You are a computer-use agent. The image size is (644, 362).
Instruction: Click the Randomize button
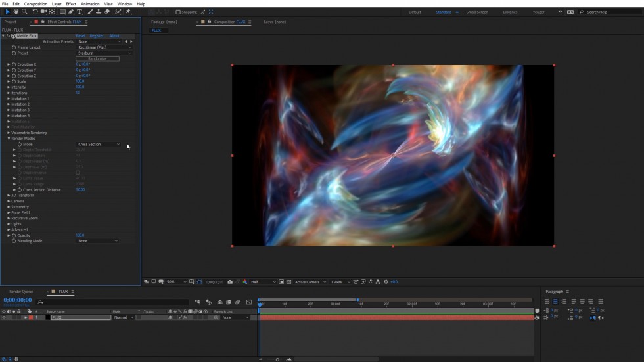point(97,58)
